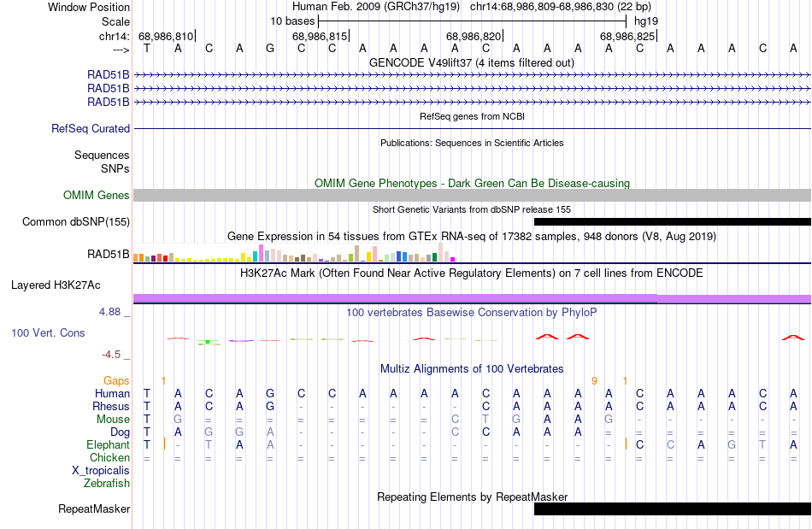The height and width of the screenshot is (529, 812).
Task: Select the Chicken alignment row label
Action: pyautogui.click(x=109, y=457)
